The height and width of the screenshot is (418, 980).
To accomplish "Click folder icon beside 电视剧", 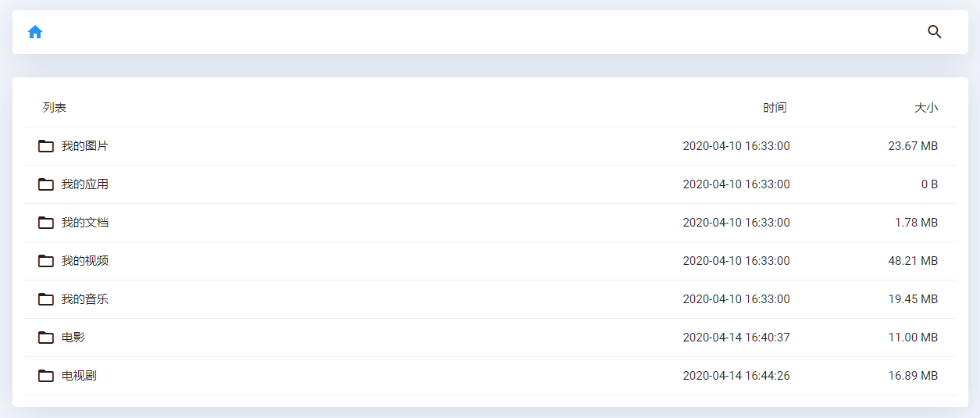I will tap(46, 376).
